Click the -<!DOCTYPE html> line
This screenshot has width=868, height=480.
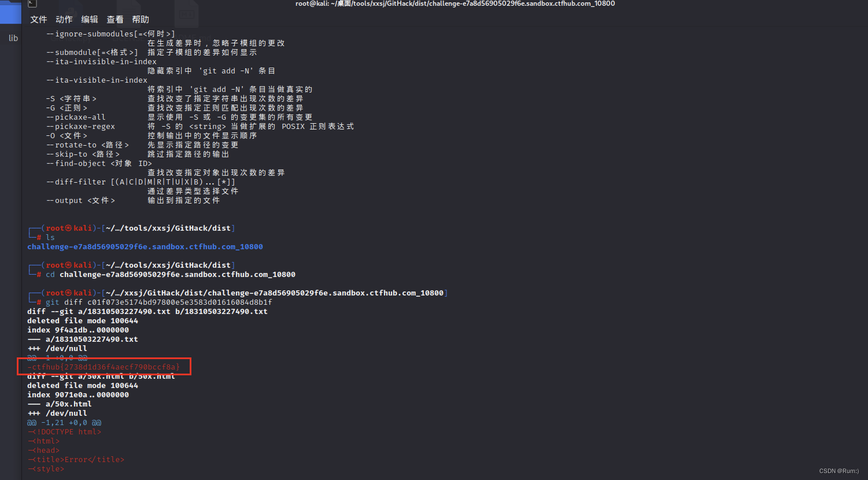64,432
